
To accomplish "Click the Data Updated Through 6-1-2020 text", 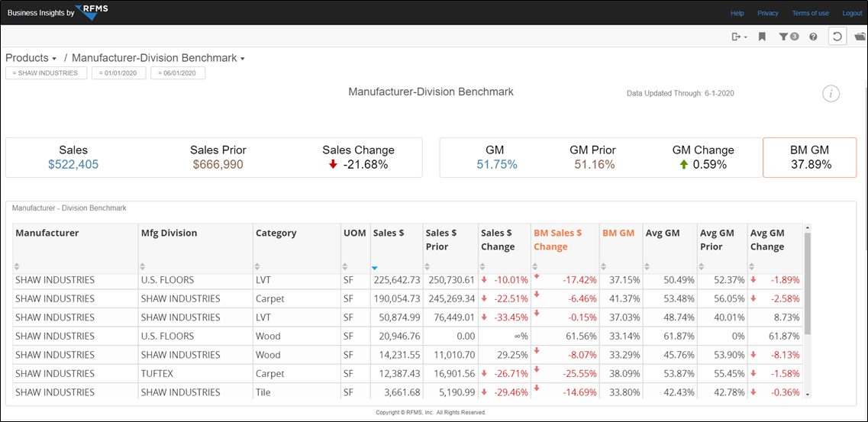I will point(680,93).
